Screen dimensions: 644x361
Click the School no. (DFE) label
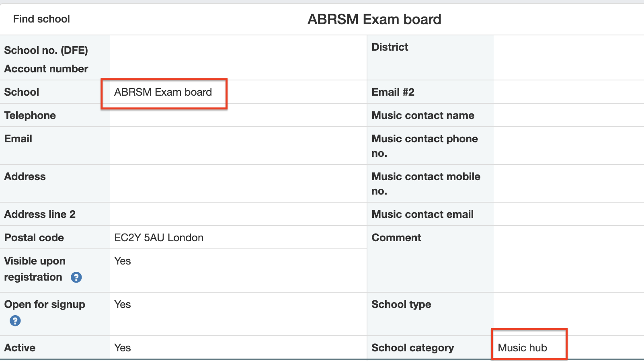(x=46, y=50)
